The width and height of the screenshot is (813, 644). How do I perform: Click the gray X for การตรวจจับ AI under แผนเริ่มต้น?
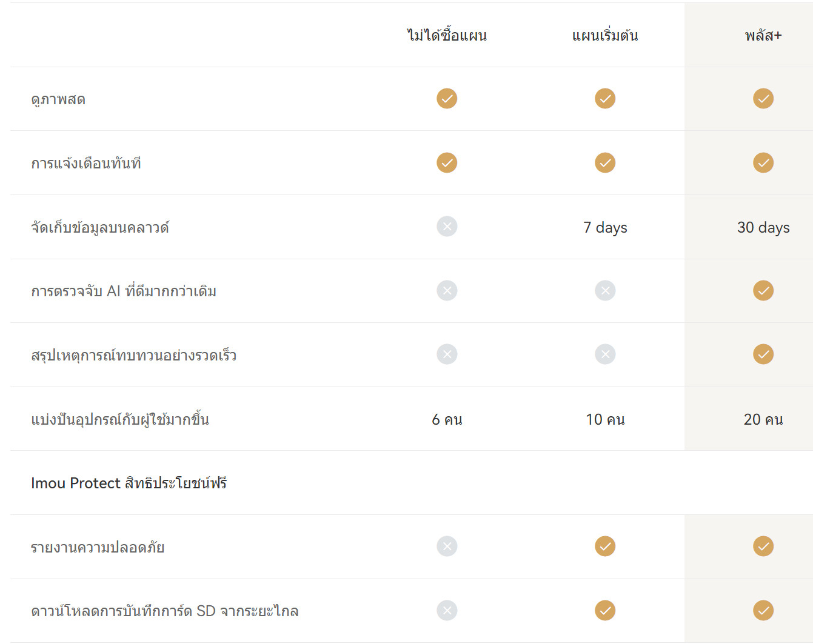pos(605,291)
